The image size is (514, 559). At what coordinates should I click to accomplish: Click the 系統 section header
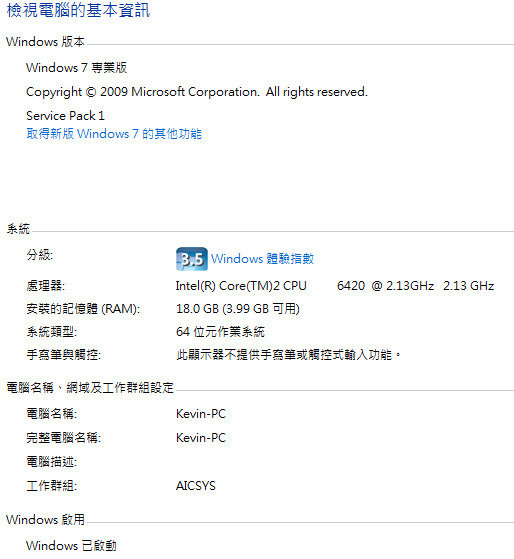pos(18,229)
